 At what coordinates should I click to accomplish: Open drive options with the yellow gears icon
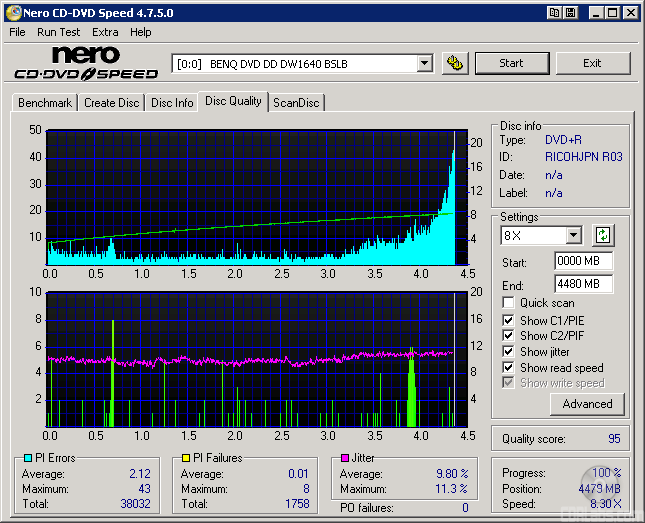[x=455, y=63]
